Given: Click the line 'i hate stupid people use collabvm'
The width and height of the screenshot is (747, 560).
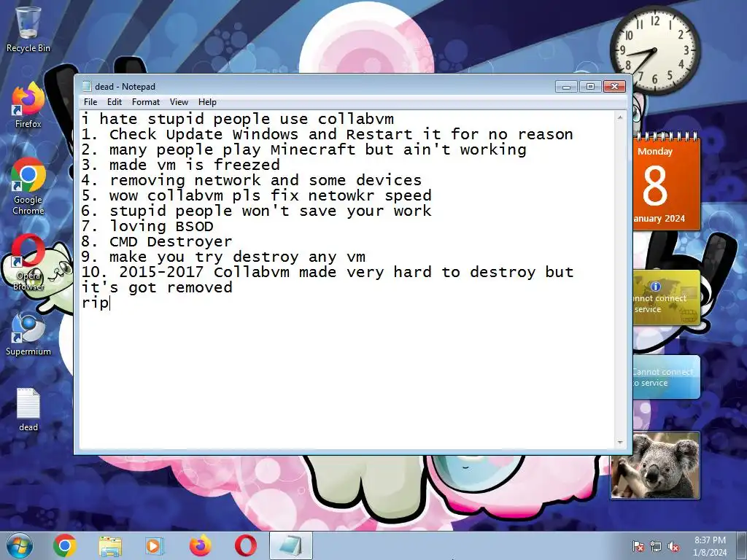Looking at the screenshot, I should tap(238, 119).
